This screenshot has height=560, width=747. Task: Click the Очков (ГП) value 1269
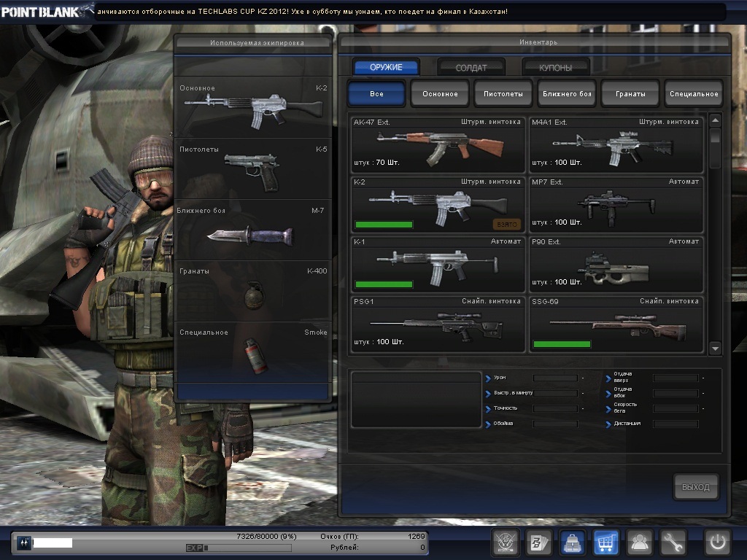coord(416,536)
